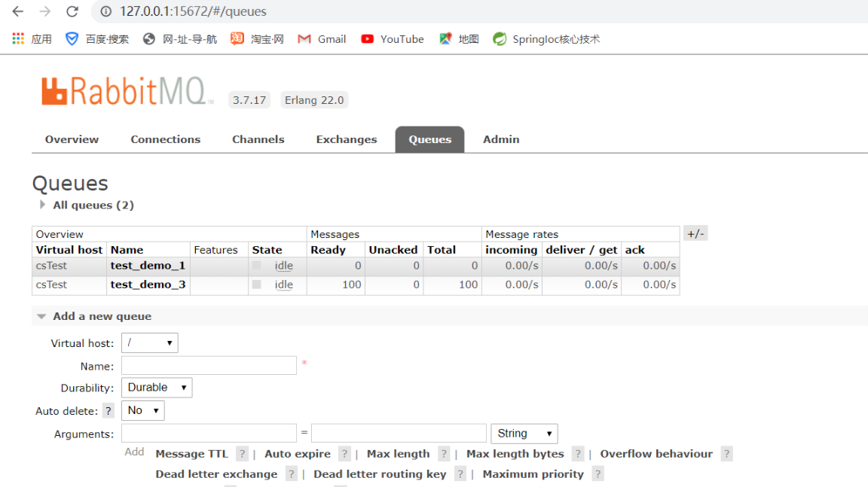Screen dimensions: 868x487
Task: Open help for Max length bytes
Action: tap(578, 454)
